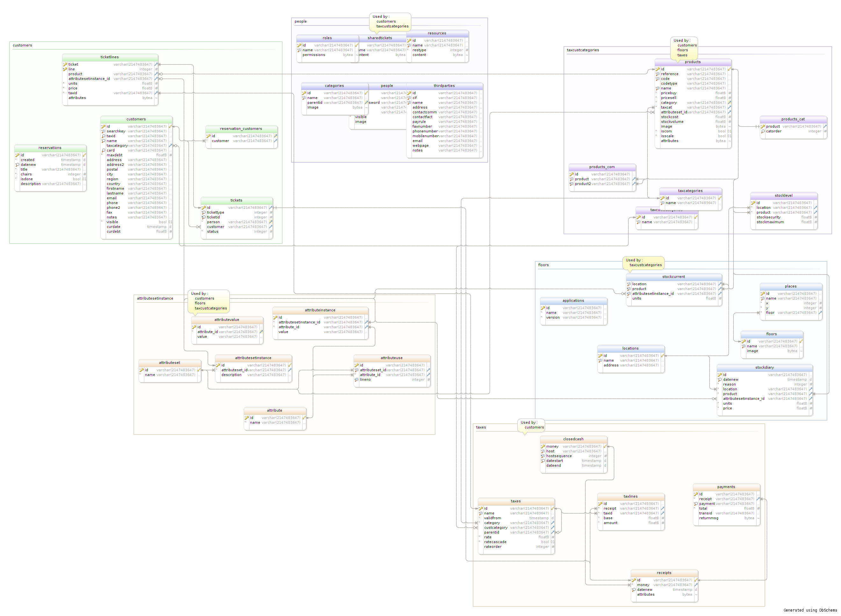Select the key icon for id in applications

543,308
